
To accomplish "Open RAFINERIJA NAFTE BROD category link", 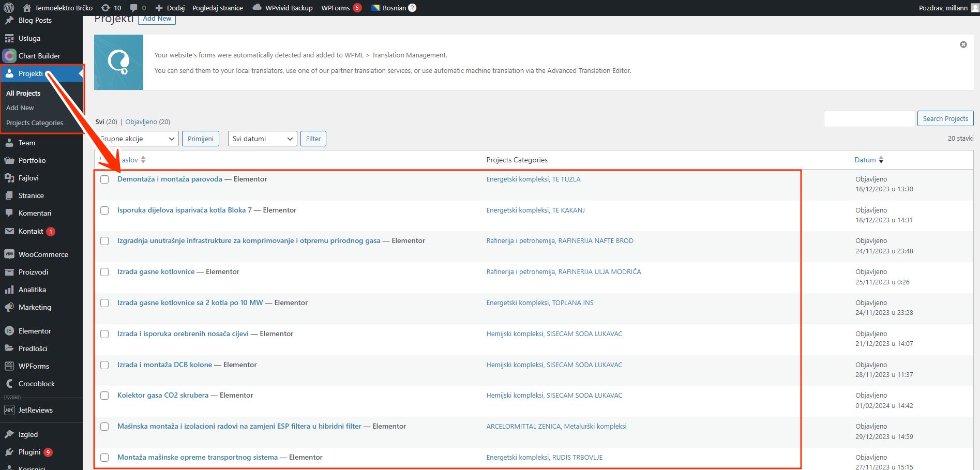I will click(596, 240).
